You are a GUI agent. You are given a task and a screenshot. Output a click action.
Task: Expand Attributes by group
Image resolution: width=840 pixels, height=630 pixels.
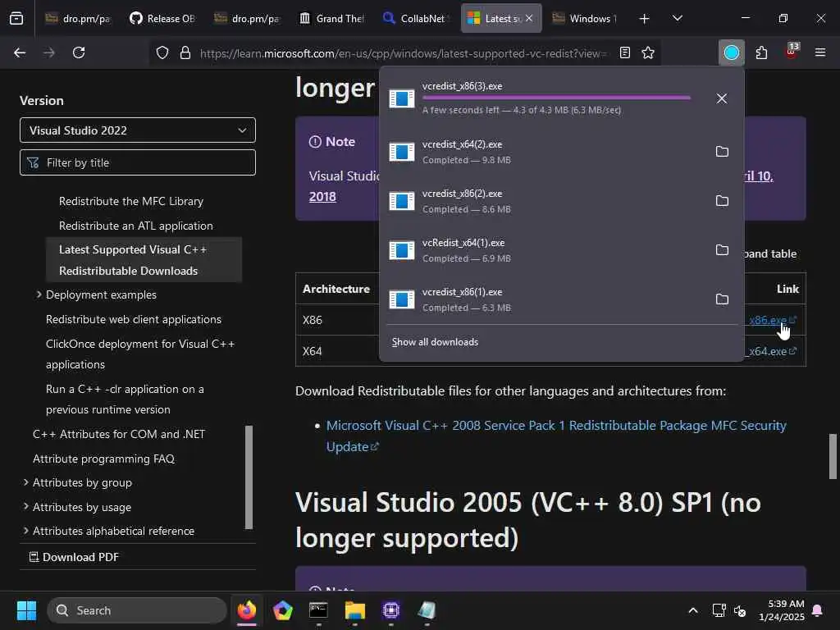pos(25,482)
